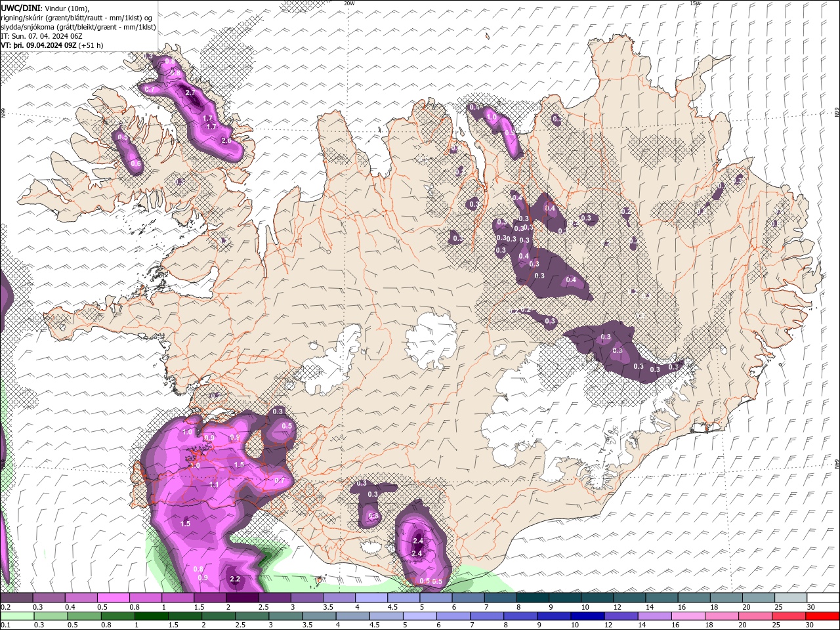Click the UWC/DINI title text

(20, 8)
